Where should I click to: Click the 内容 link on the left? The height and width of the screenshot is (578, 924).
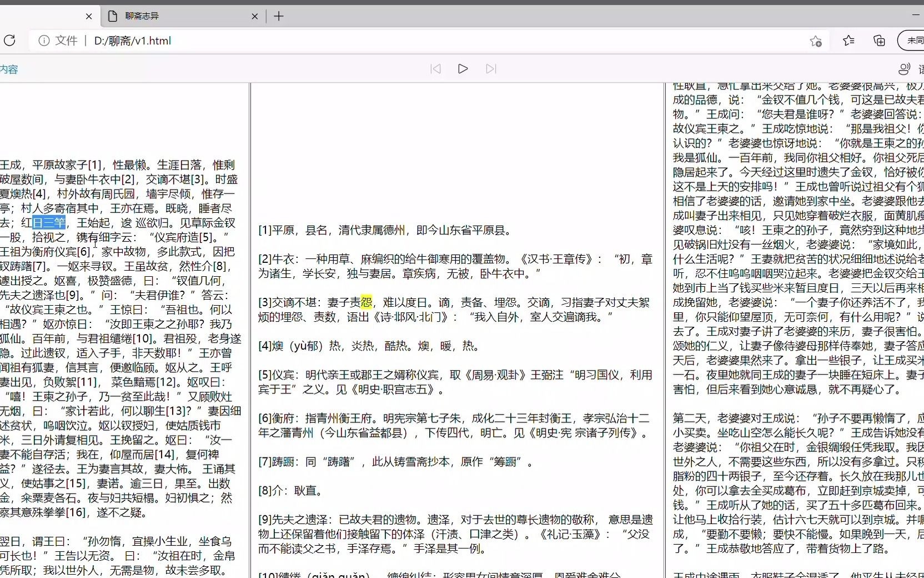pyautogui.click(x=9, y=69)
